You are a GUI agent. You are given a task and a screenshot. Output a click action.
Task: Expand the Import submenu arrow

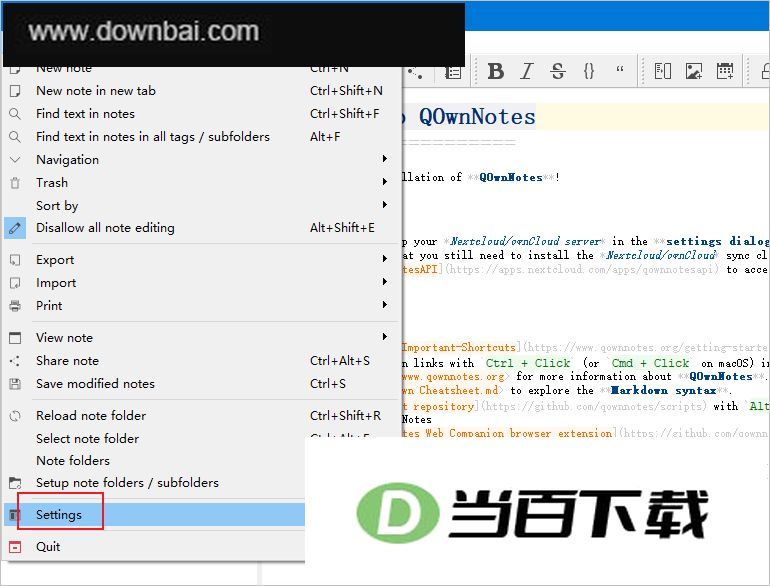(385, 281)
